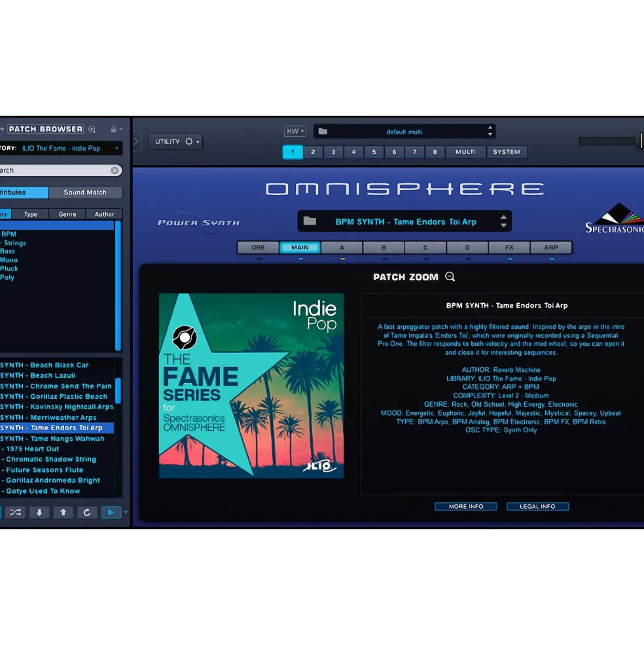
Task: Select part 6 button
Action: (x=394, y=152)
